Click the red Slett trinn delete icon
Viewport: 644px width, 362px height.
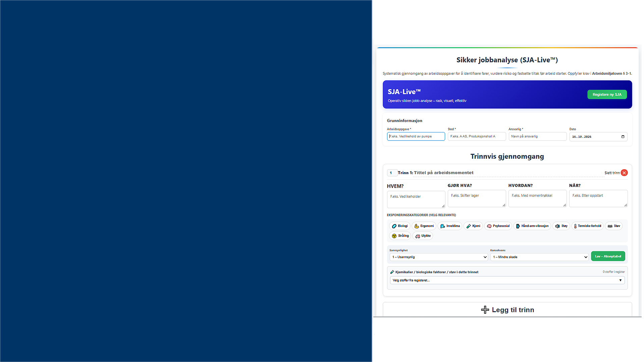tap(624, 173)
